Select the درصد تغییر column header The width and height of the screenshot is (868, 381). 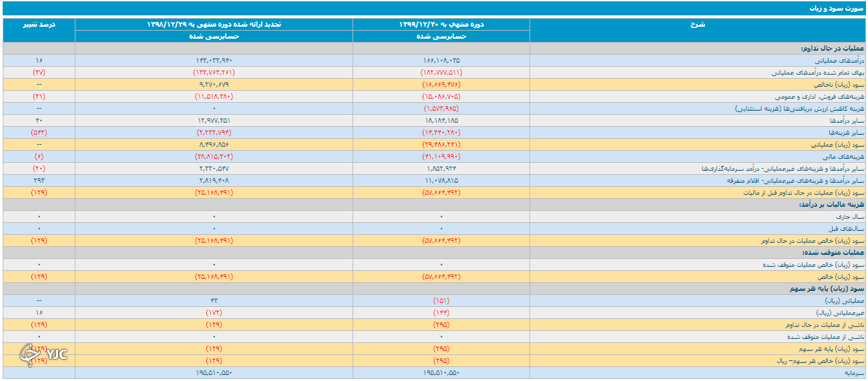39,24
